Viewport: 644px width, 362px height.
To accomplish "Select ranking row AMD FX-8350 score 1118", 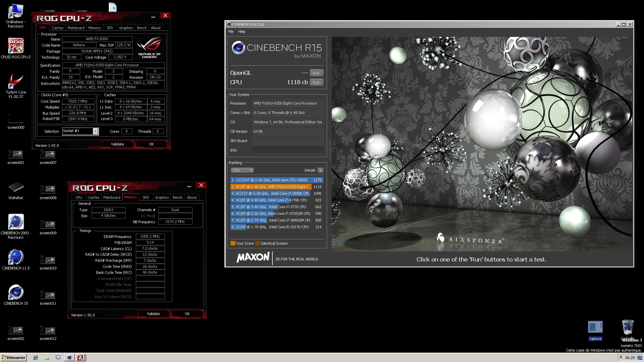I will coord(276,187).
